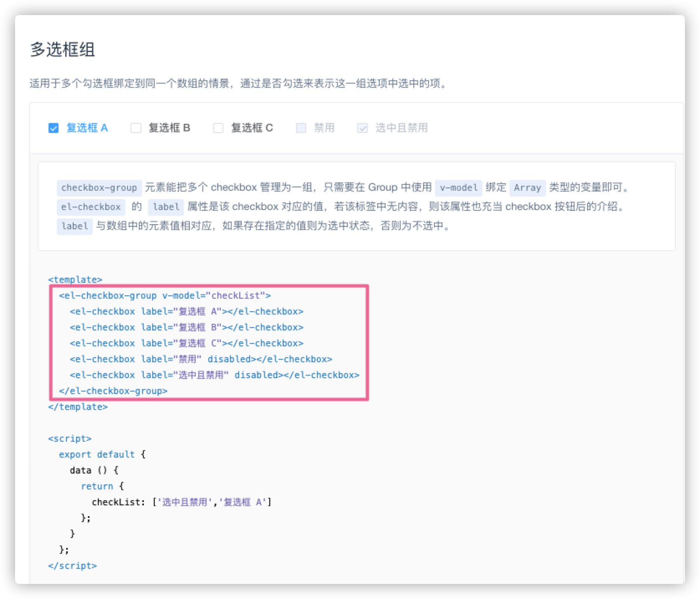Screen dimensions: 700x599
Task: Click the description sentence 适用于多个勾选框
Action: tap(239, 84)
